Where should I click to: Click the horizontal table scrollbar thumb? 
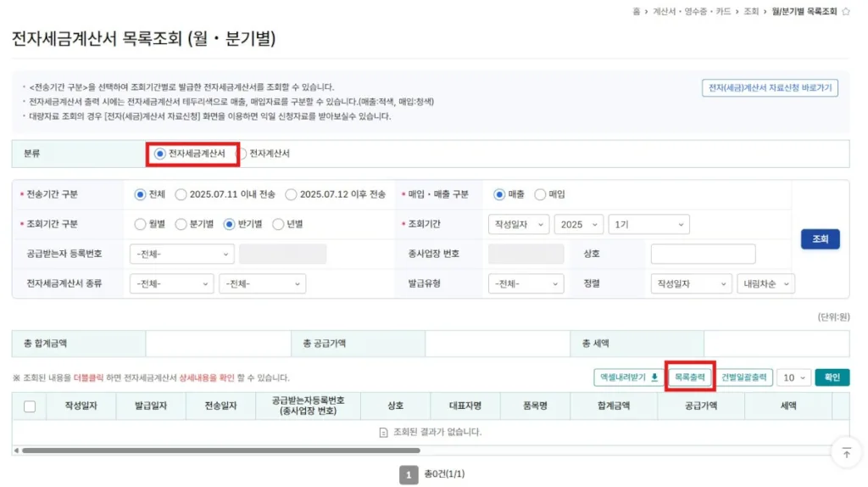[221, 451]
